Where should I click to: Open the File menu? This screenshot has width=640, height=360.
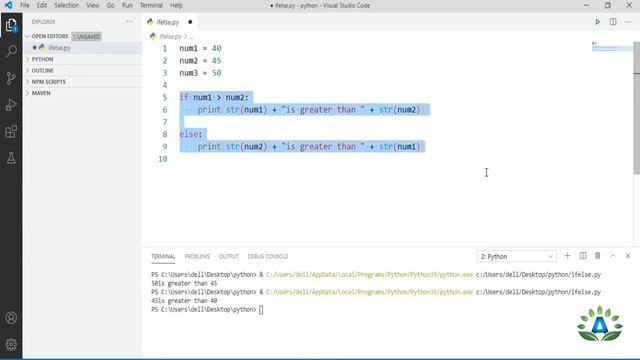24,5
